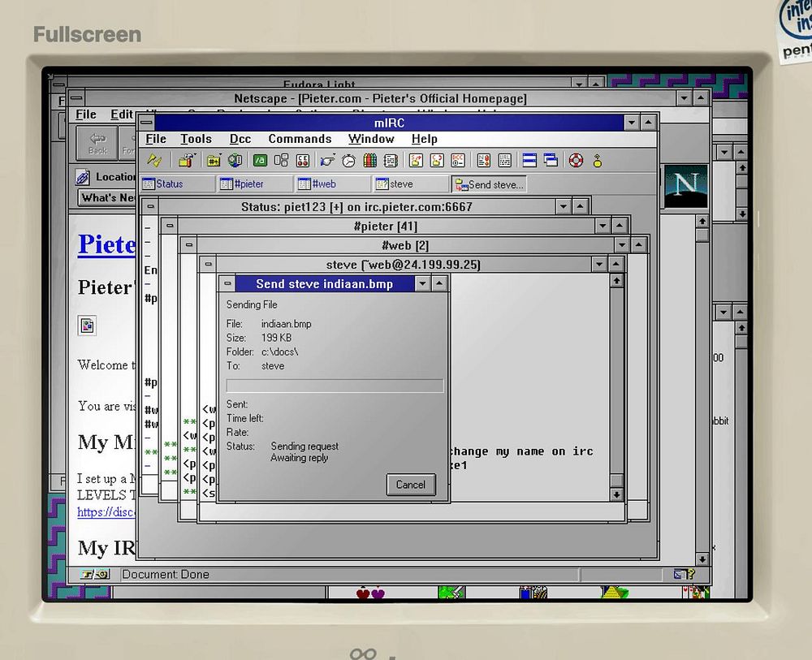
Task: Open the control menu of the Netscape window
Action: 76,98
